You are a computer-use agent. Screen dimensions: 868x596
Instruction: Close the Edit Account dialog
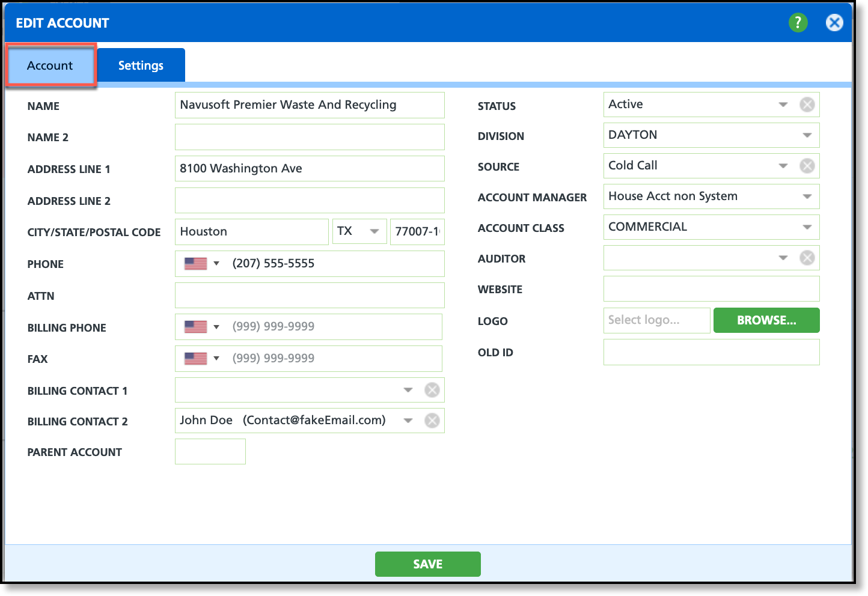(x=834, y=23)
